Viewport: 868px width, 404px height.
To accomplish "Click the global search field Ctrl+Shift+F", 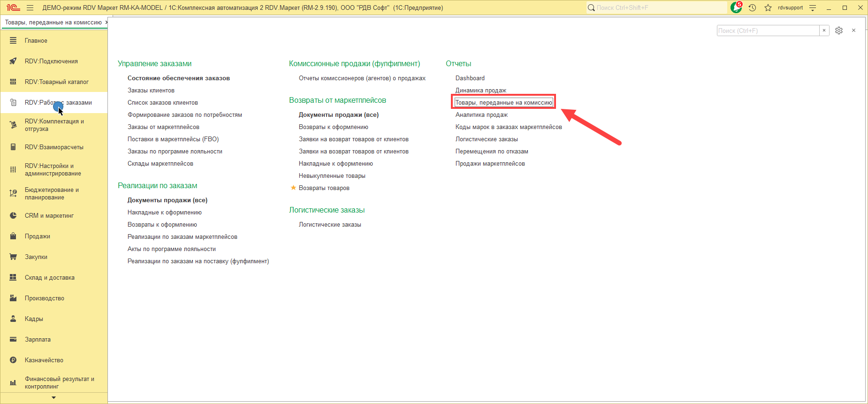I will [x=657, y=8].
